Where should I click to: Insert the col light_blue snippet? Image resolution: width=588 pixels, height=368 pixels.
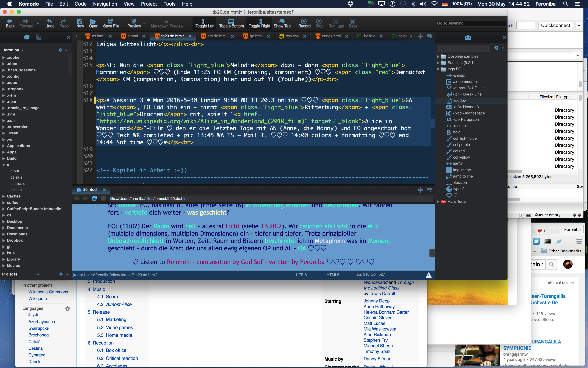(x=465, y=138)
